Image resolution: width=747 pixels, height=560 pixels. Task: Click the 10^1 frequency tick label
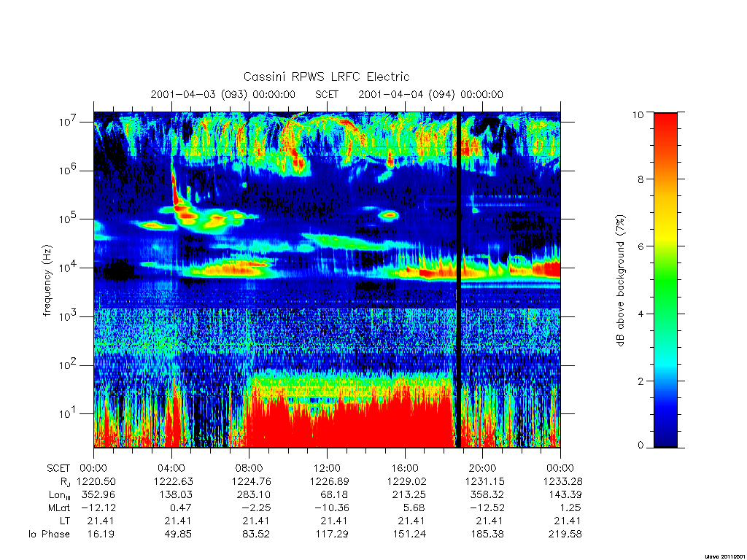pos(69,413)
